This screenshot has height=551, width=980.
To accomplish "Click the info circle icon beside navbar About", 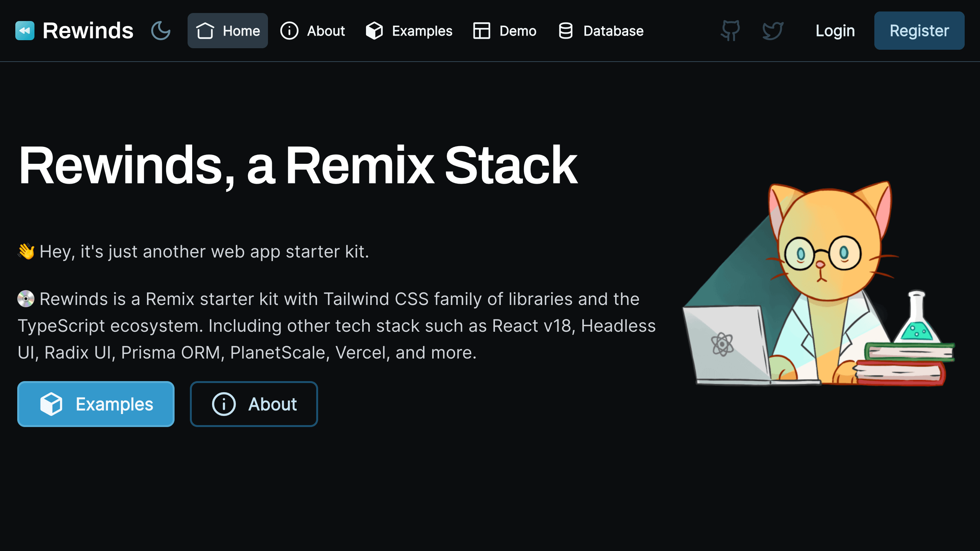I will [289, 31].
